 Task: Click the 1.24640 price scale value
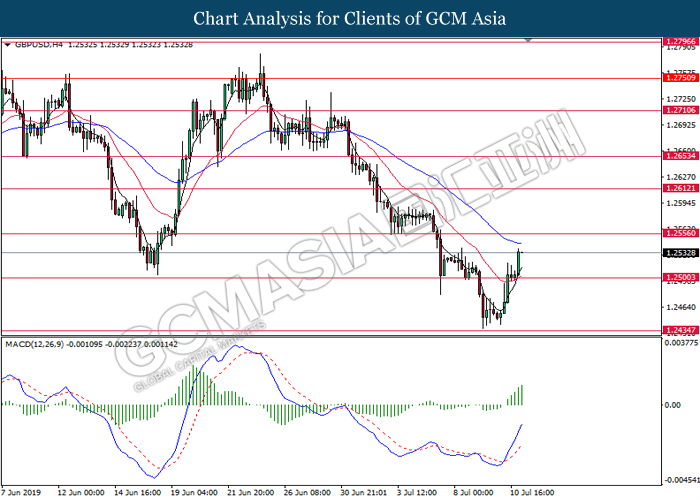[680, 307]
